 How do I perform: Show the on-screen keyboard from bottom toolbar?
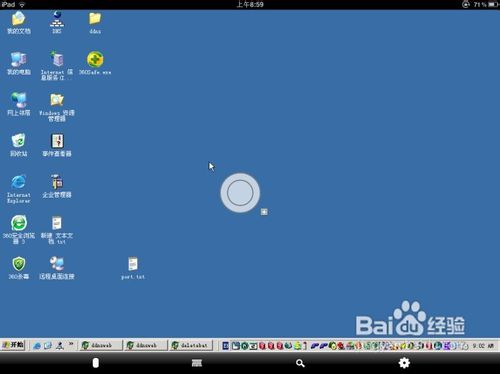pos(197,363)
